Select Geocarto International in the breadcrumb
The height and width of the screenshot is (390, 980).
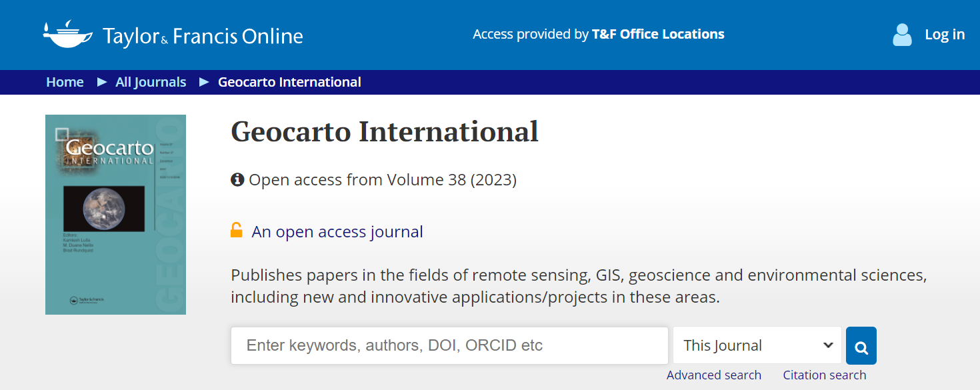click(289, 82)
